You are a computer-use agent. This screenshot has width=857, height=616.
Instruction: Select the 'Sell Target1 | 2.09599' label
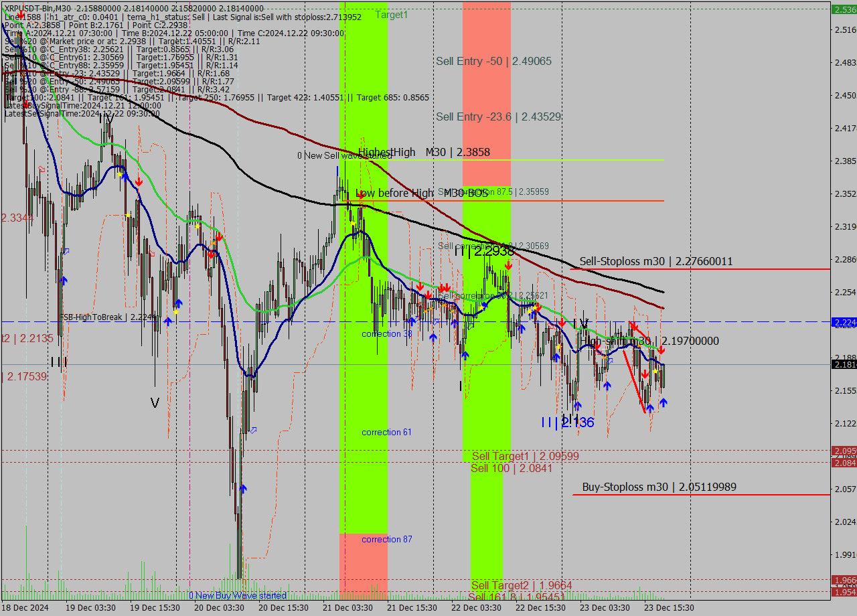pyautogui.click(x=526, y=457)
